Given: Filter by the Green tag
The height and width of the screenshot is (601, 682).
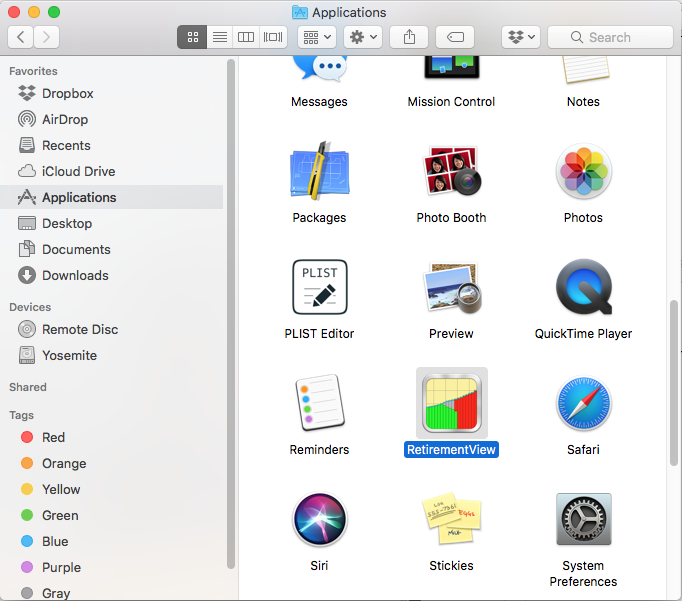Looking at the screenshot, I should coord(112,515).
